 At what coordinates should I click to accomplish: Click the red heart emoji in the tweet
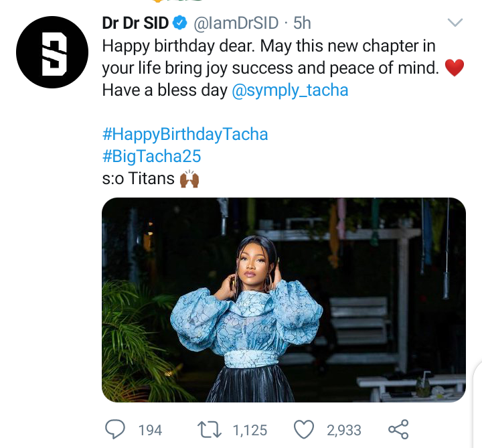pyautogui.click(x=454, y=68)
